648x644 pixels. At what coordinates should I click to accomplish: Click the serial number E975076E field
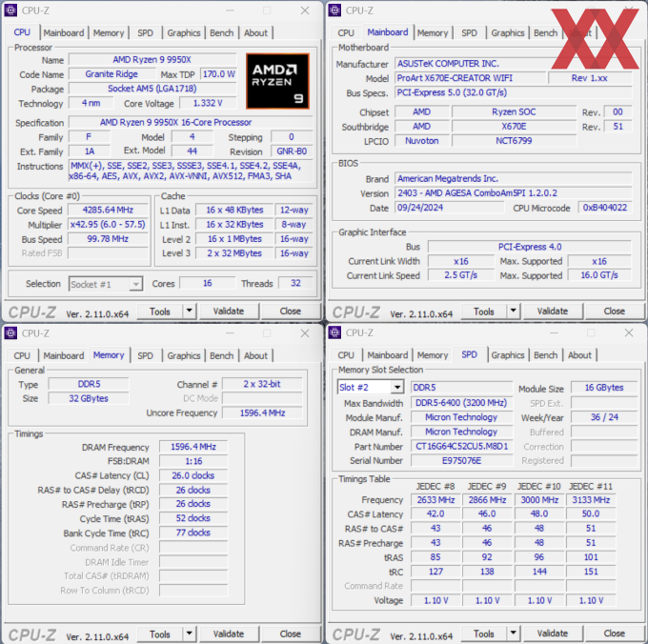[461, 460]
